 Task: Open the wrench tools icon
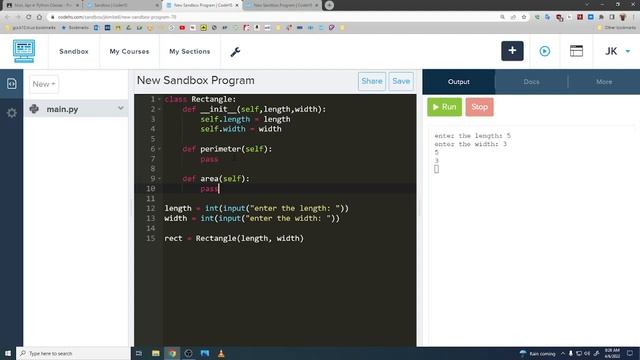pyautogui.click(x=235, y=51)
